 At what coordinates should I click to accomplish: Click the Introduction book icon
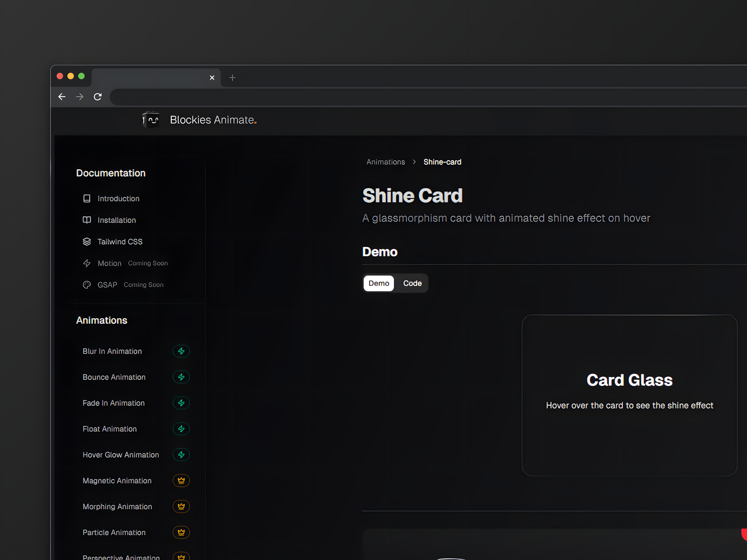point(87,199)
